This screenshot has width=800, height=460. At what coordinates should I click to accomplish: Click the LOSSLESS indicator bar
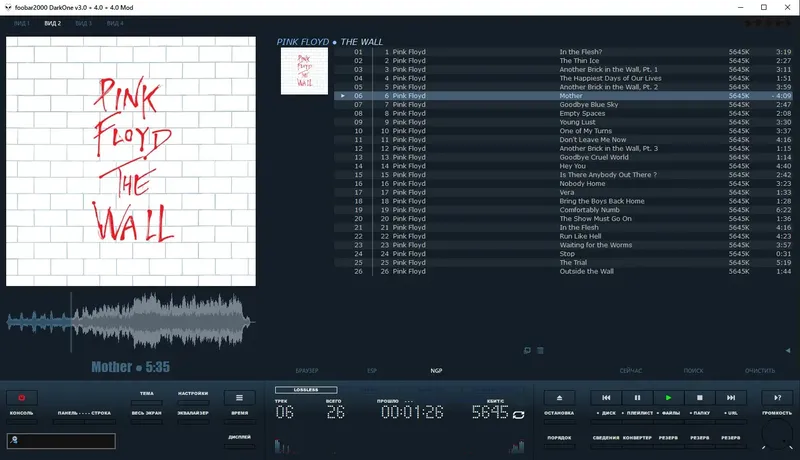[x=306, y=390]
